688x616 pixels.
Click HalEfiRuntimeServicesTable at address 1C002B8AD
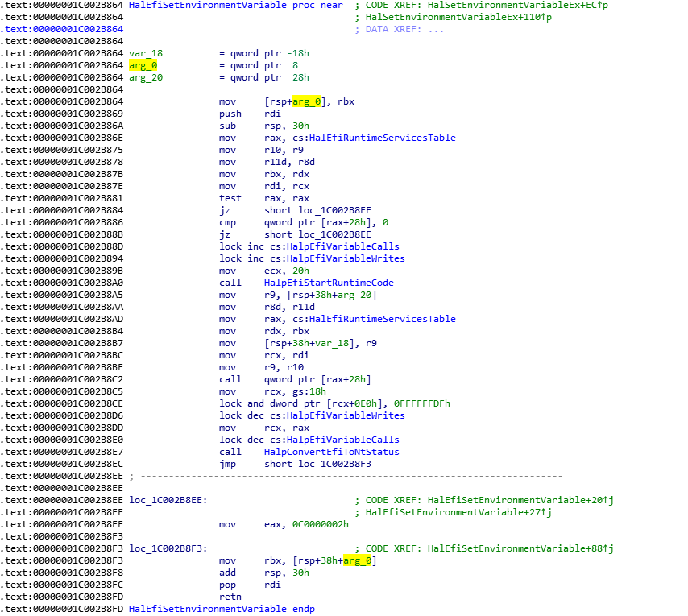383,319
